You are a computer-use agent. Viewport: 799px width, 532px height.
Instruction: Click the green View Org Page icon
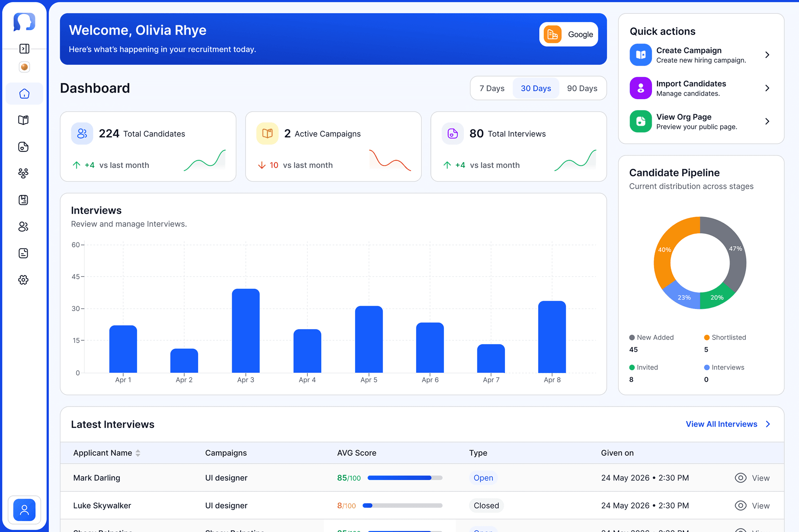(641, 121)
